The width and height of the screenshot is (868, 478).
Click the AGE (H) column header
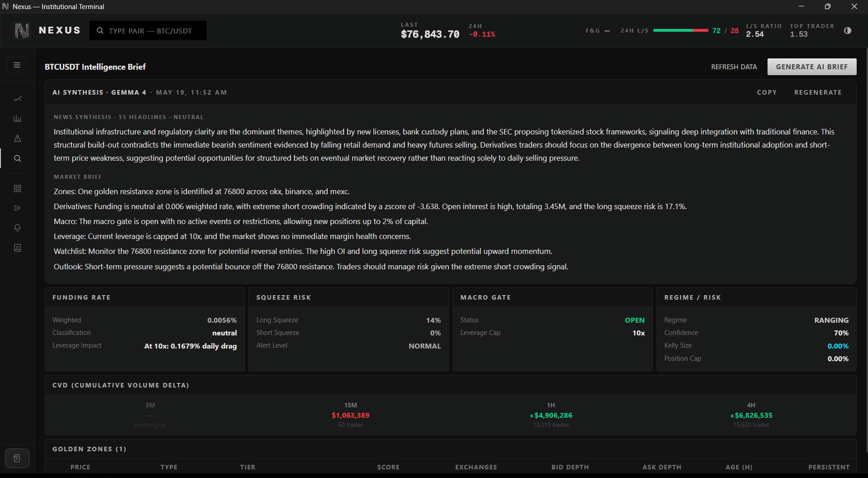(739, 467)
